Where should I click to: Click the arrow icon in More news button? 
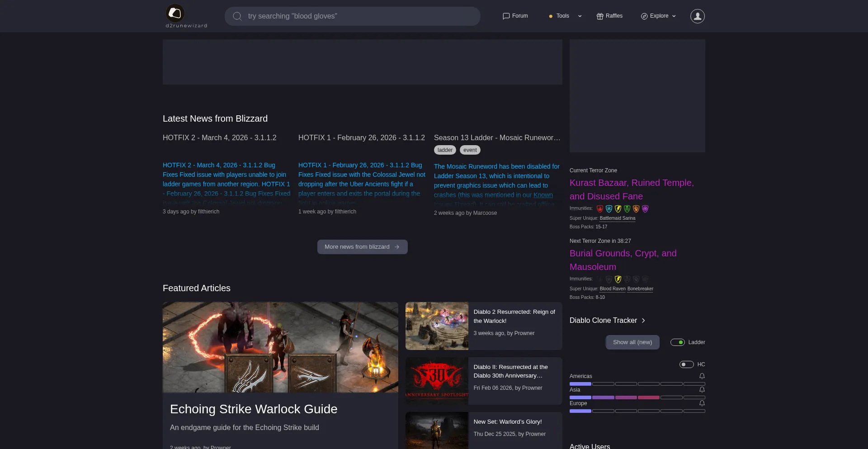click(397, 247)
